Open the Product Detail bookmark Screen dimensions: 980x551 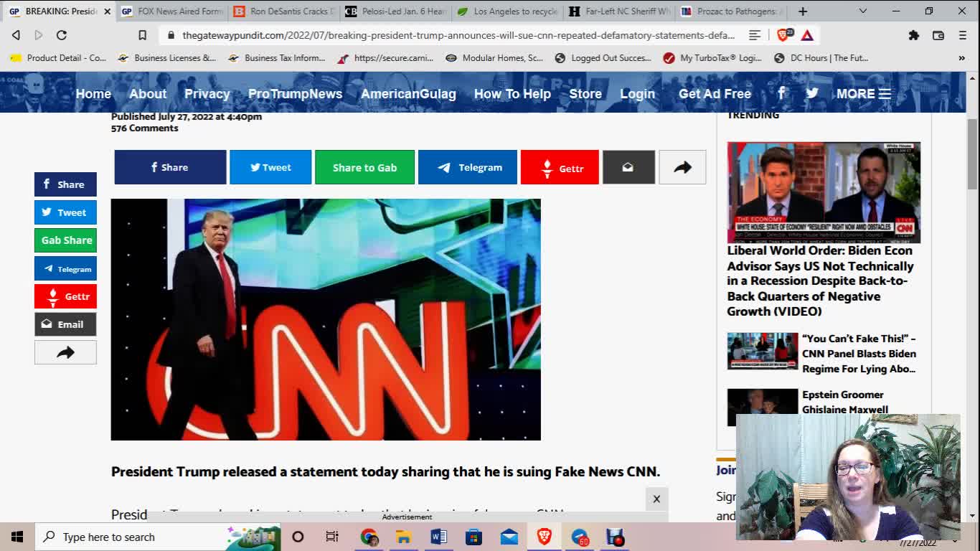pos(58,58)
